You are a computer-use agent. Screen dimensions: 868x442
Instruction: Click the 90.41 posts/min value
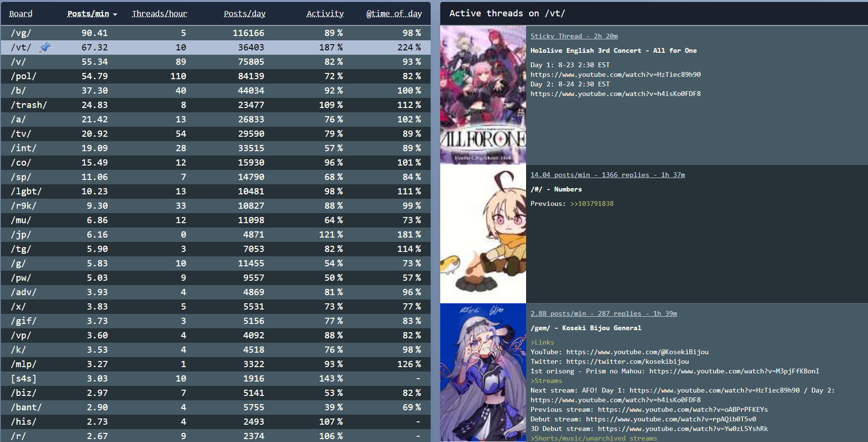[x=94, y=33]
